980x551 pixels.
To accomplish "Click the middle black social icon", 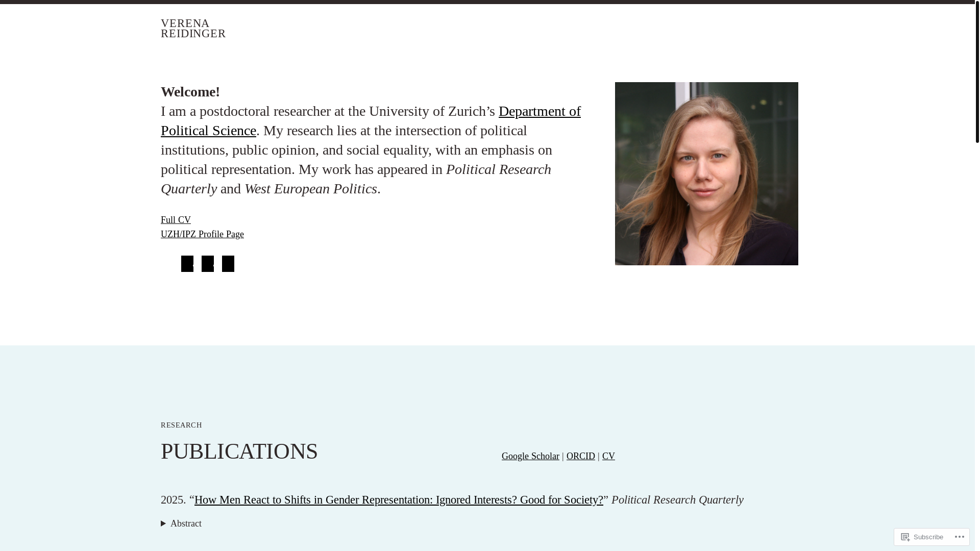I will (x=208, y=264).
